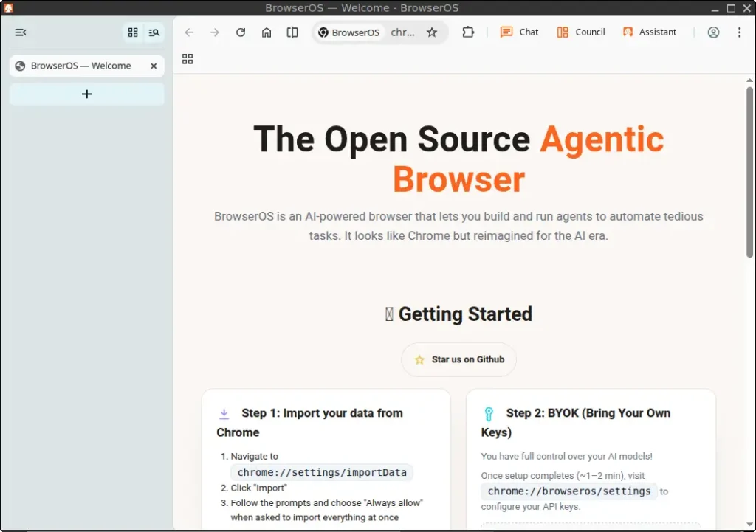Select the BrowserOS — Welcome tab
Screen dimensions: 756x532
(x=87, y=66)
